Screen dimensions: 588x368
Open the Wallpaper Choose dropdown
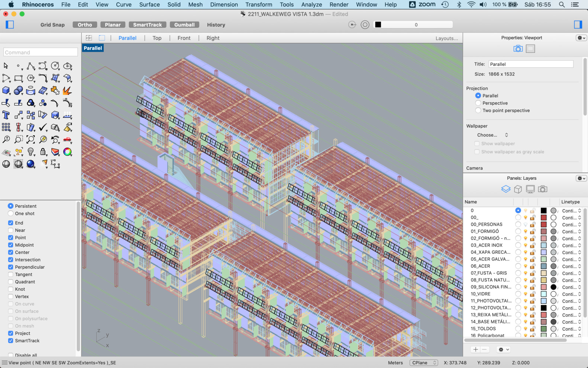(492, 135)
